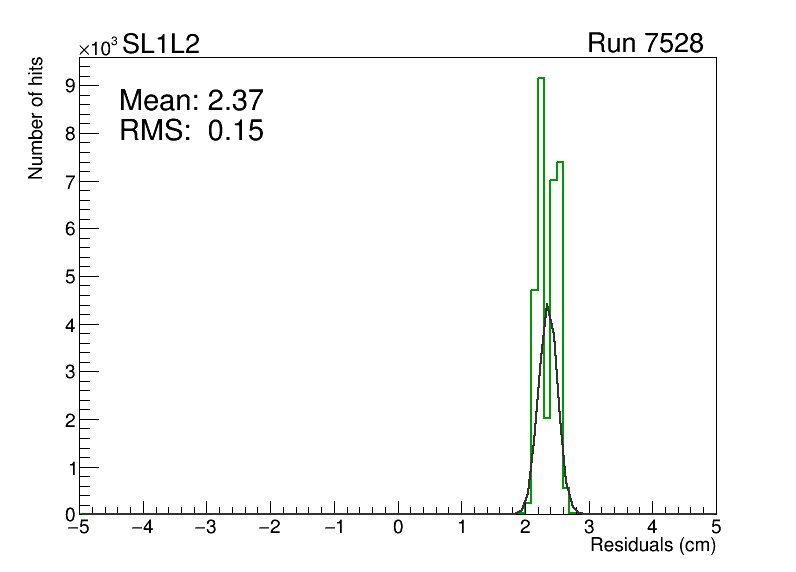Viewport: 796px width, 572px height.
Task: Click the 8 tick label on y-axis
Action: tap(71, 133)
